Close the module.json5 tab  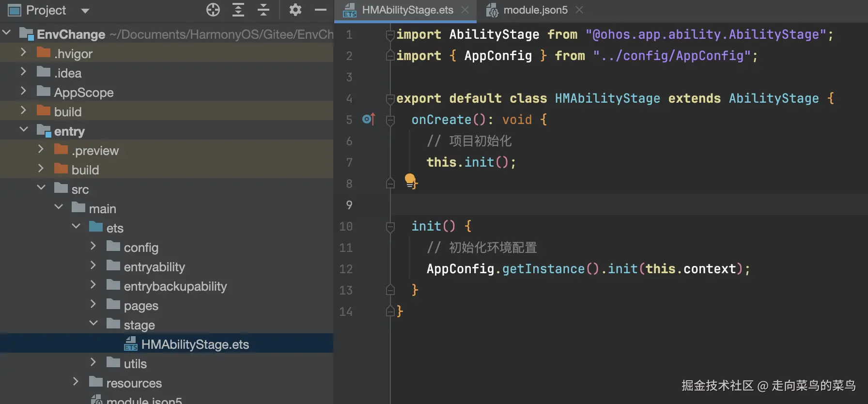click(x=579, y=10)
